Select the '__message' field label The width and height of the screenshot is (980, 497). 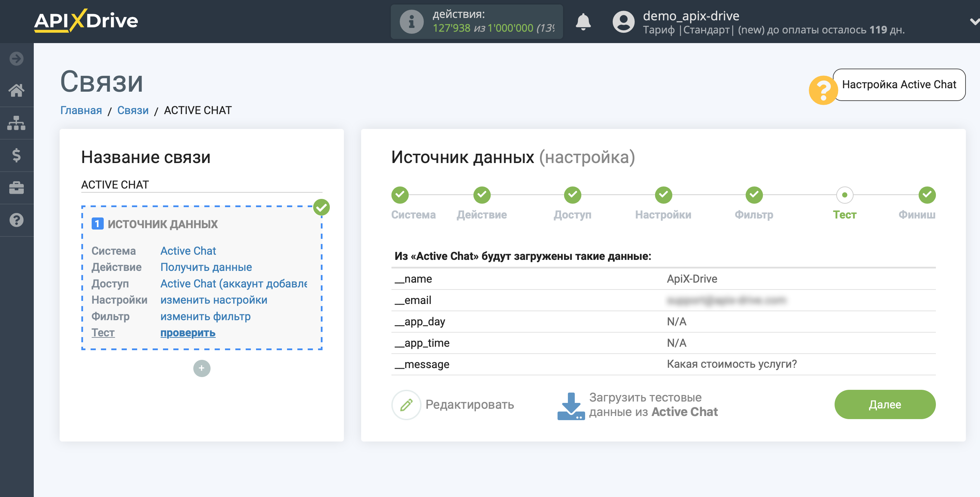[422, 364]
